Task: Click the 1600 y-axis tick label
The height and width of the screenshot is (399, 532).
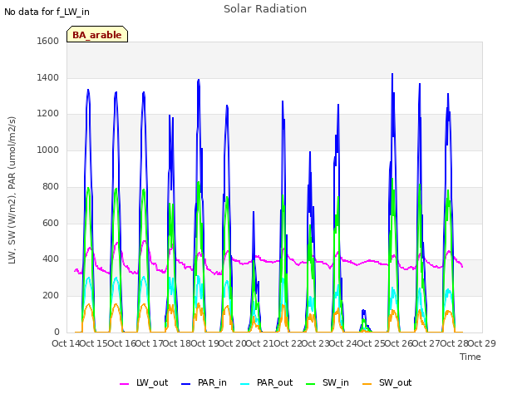Action: [48, 41]
